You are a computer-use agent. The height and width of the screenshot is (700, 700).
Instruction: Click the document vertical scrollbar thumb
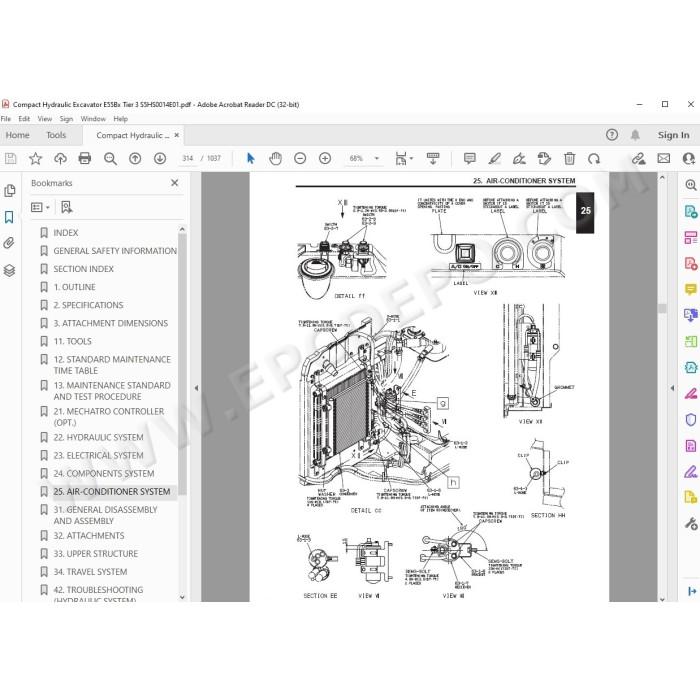tap(662, 308)
